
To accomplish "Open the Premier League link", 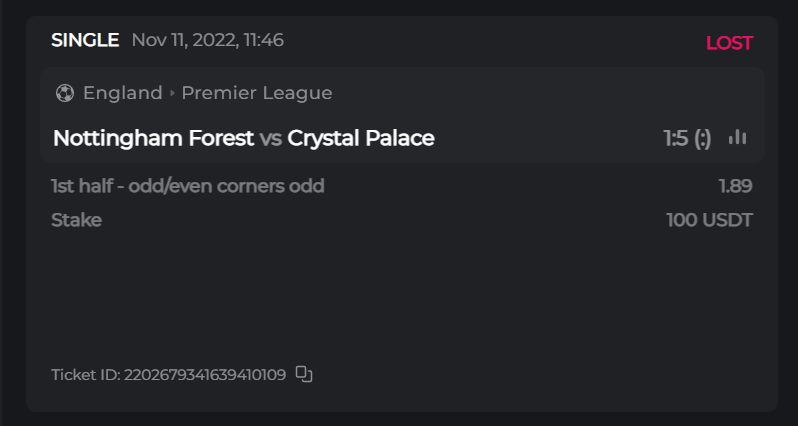I will [257, 93].
